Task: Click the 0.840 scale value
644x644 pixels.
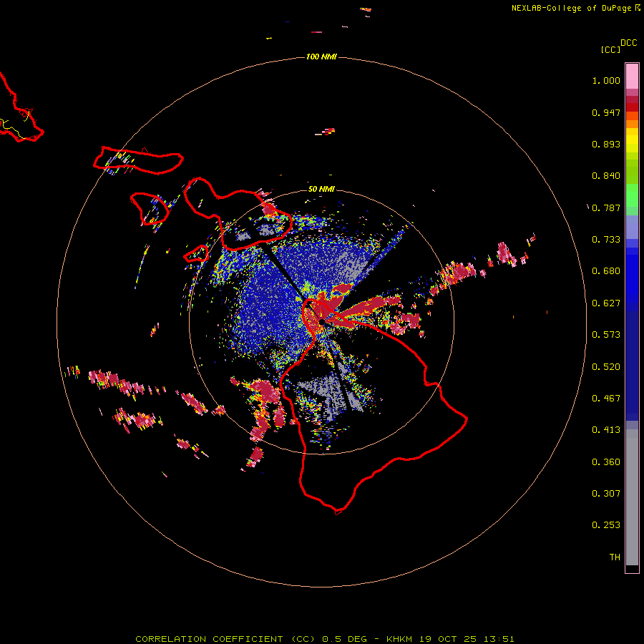Action: pos(606,176)
